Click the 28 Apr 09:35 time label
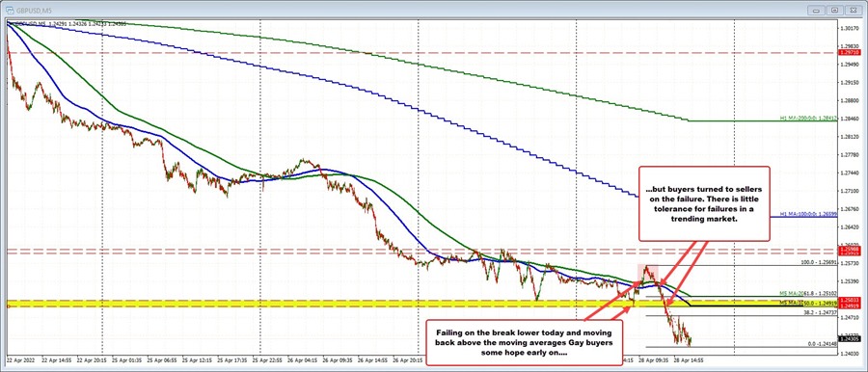 click(652, 359)
